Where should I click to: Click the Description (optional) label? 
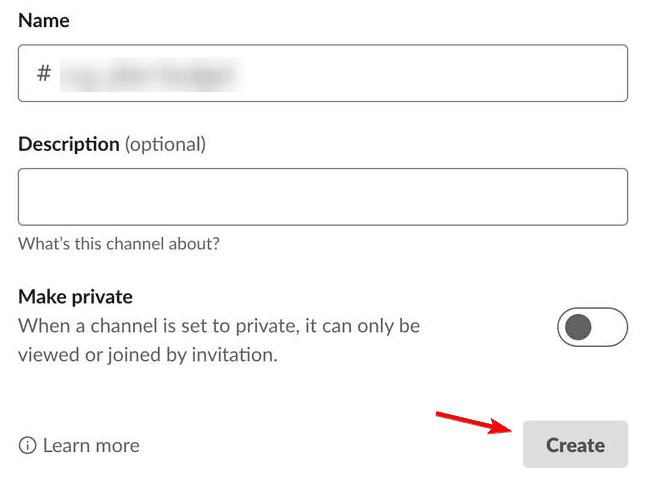click(x=112, y=145)
